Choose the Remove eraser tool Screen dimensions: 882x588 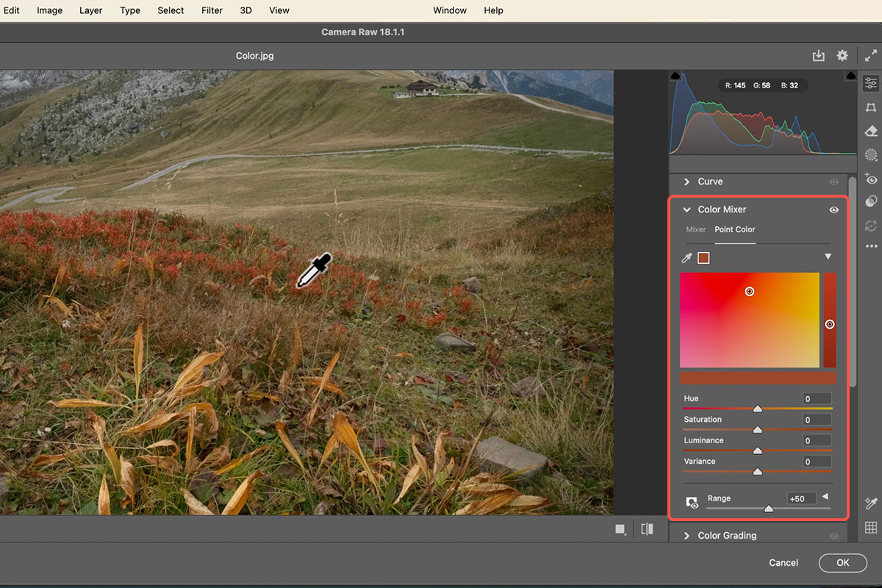click(x=871, y=131)
